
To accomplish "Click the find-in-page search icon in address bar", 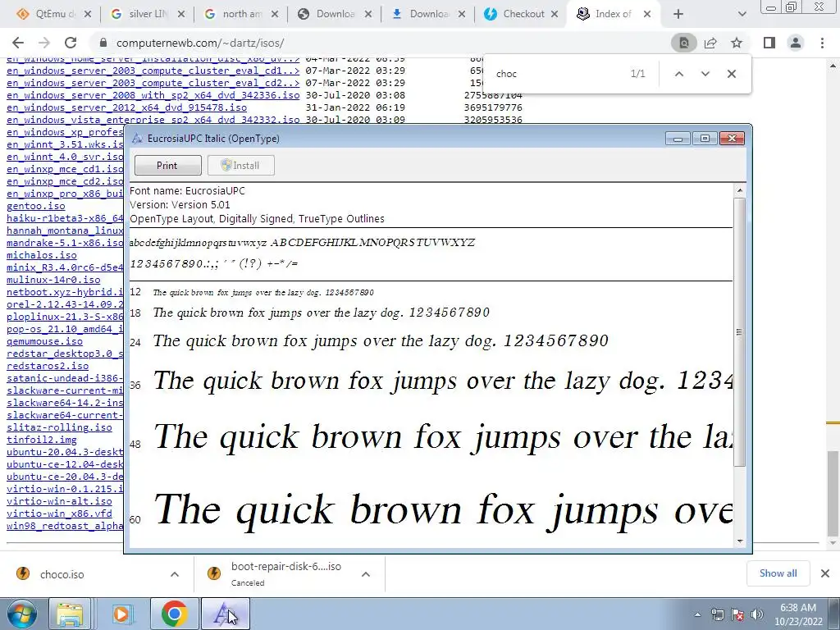I will click(684, 43).
